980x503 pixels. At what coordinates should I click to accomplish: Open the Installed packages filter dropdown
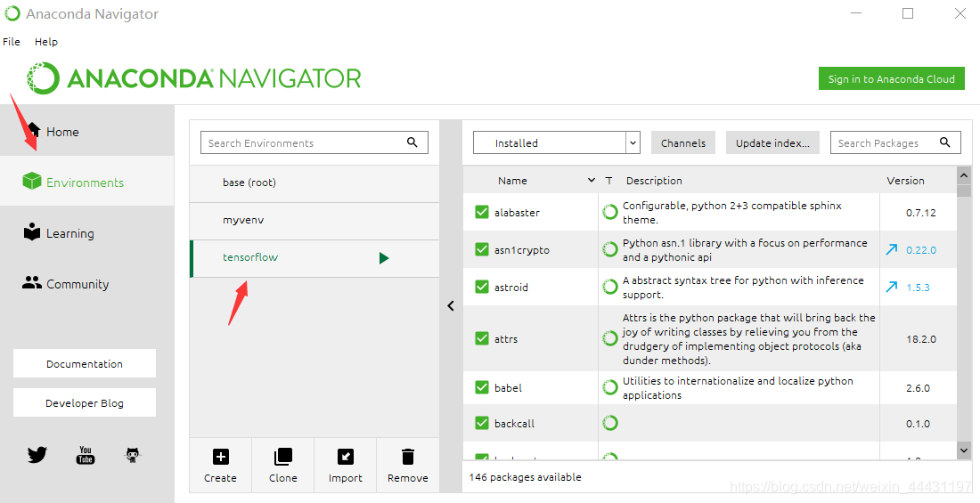(x=556, y=142)
